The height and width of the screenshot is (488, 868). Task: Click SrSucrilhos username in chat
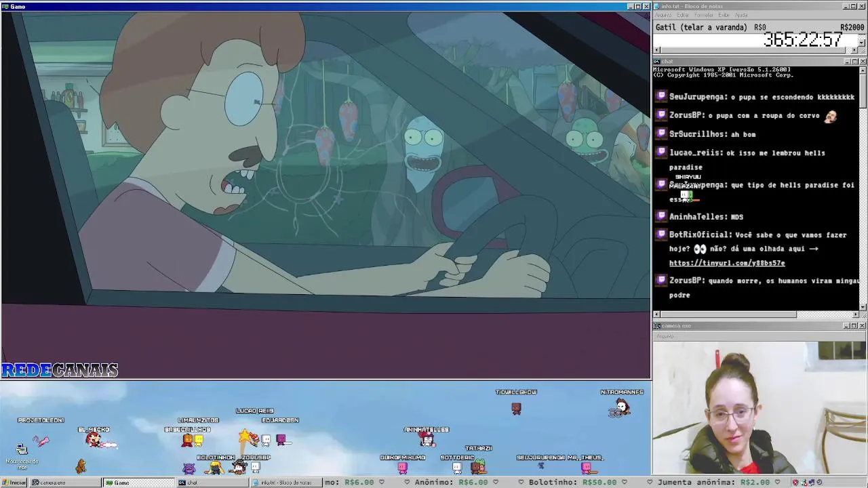tap(698, 134)
